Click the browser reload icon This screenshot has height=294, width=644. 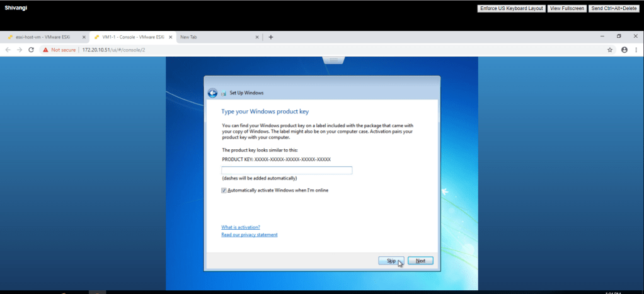pyautogui.click(x=31, y=50)
